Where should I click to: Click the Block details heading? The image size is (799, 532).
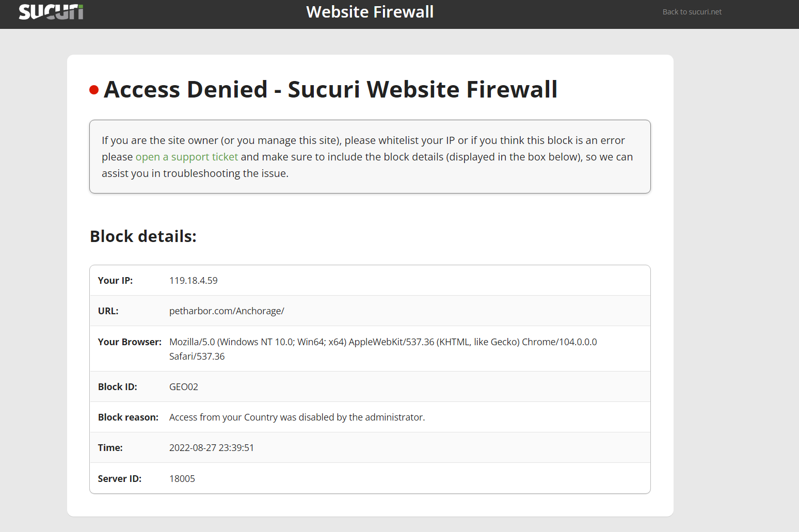tap(143, 236)
